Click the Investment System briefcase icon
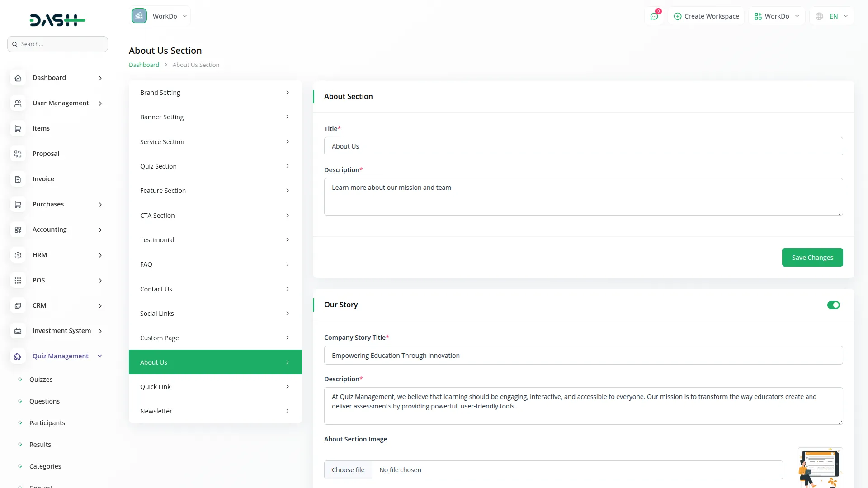868x488 pixels. tap(18, 331)
